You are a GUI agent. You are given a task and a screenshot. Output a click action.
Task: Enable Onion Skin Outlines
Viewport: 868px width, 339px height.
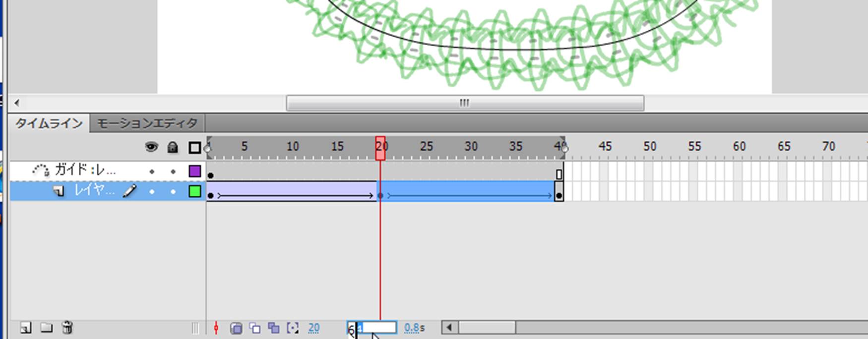tap(255, 328)
